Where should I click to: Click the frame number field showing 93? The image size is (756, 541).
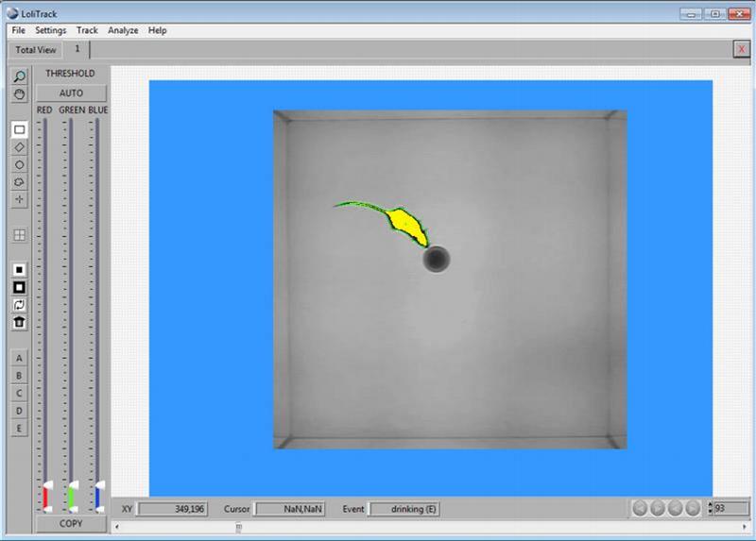(x=730, y=508)
